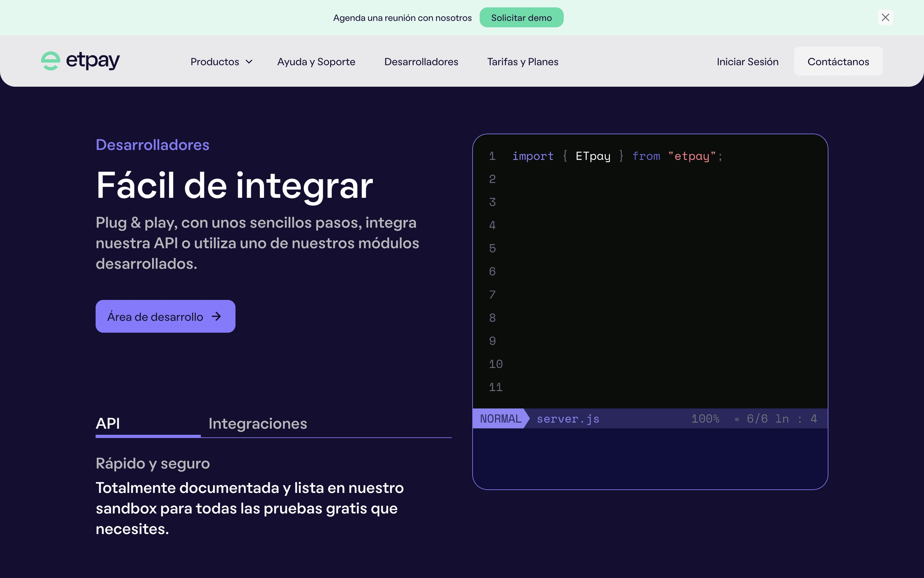Open Ayuda y Soporte page
The height and width of the screenshot is (578, 924).
coord(316,62)
